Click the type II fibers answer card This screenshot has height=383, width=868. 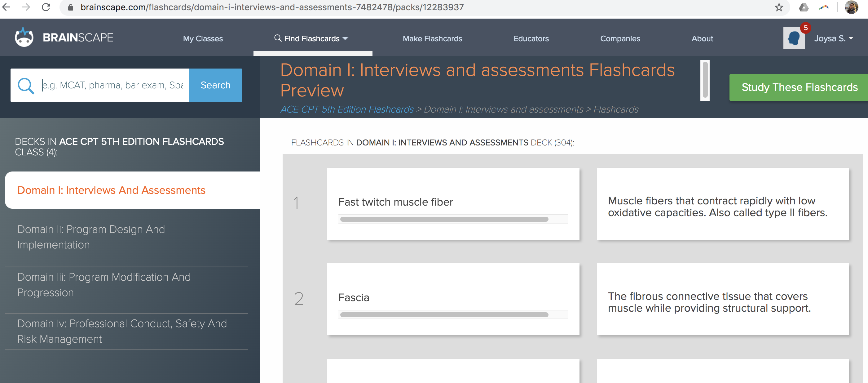click(x=722, y=204)
